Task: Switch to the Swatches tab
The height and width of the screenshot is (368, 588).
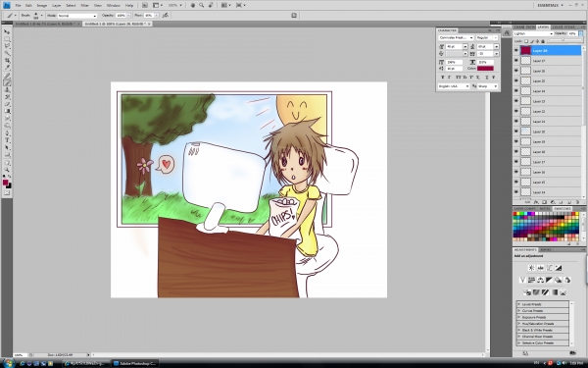Action: [x=563, y=208]
